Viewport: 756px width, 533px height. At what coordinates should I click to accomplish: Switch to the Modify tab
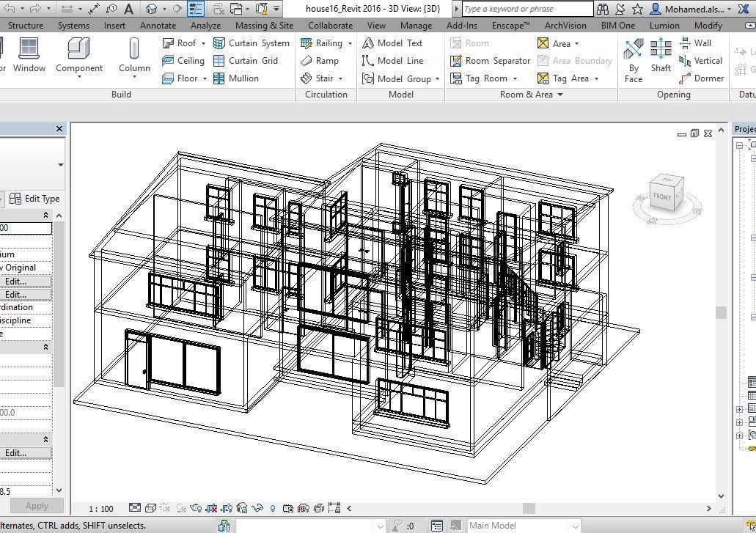(x=708, y=26)
